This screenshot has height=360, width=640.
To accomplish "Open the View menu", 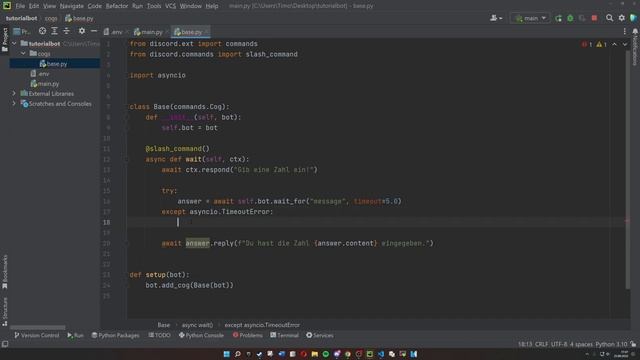I will click(x=49, y=6).
